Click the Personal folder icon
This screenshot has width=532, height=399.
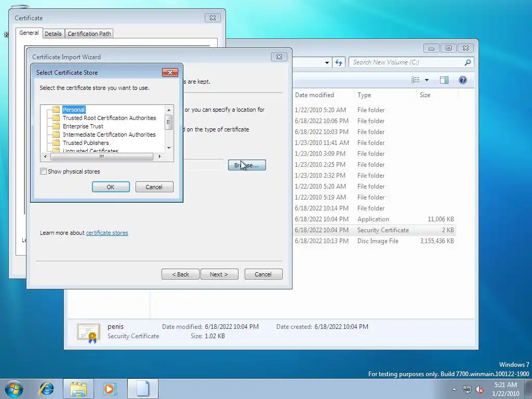pos(56,110)
